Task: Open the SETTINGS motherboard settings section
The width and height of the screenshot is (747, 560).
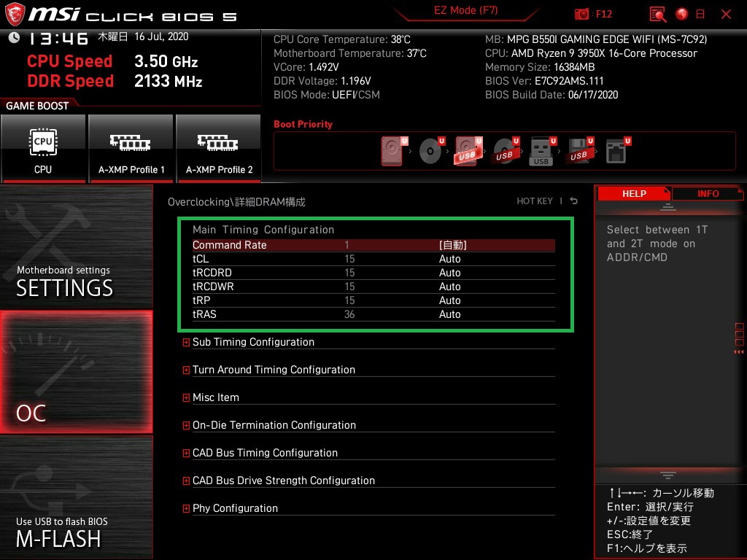Action: (76, 246)
